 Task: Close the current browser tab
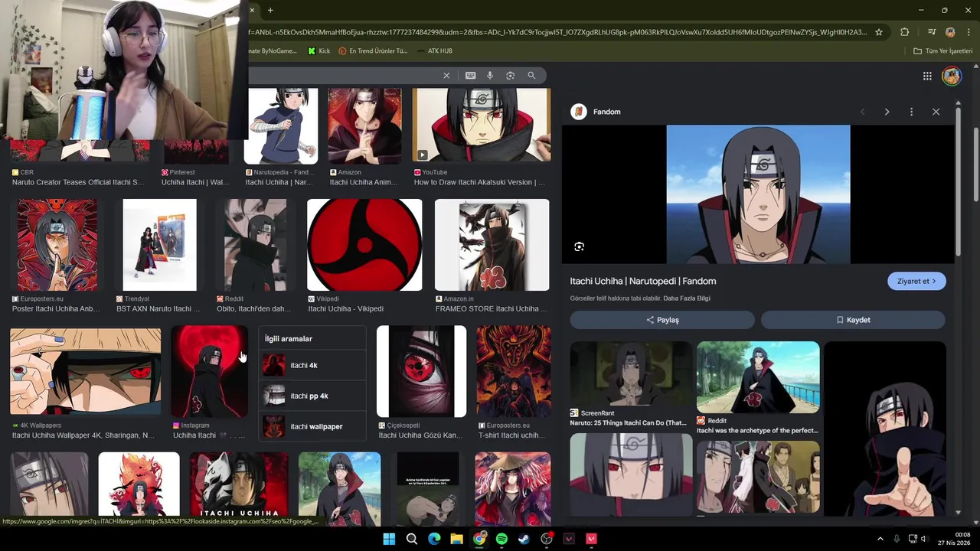point(252,10)
